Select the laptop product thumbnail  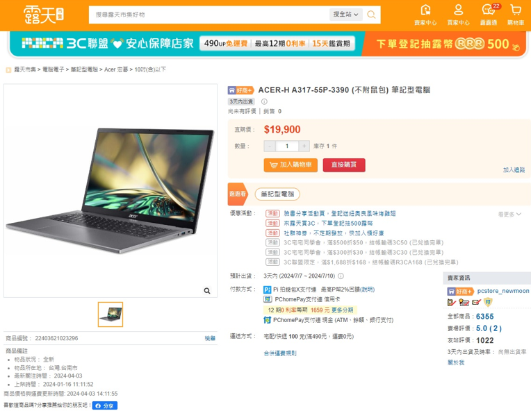111,314
